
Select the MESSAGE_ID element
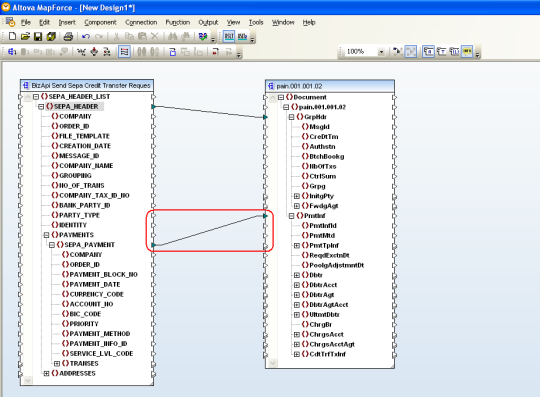tap(79, 156)
